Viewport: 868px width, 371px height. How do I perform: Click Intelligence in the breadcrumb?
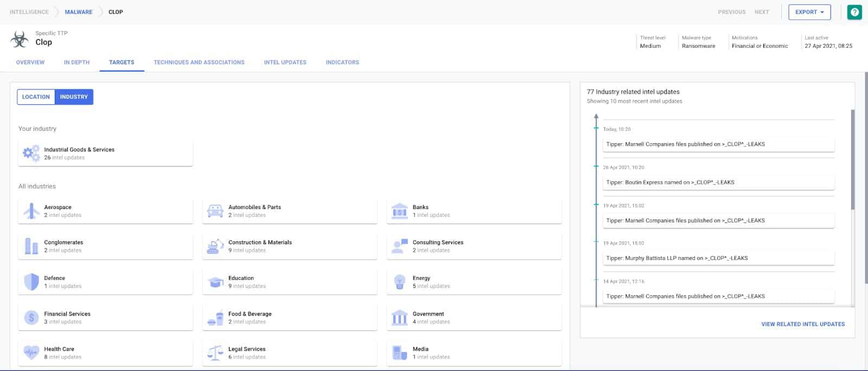tap(29, 12)
